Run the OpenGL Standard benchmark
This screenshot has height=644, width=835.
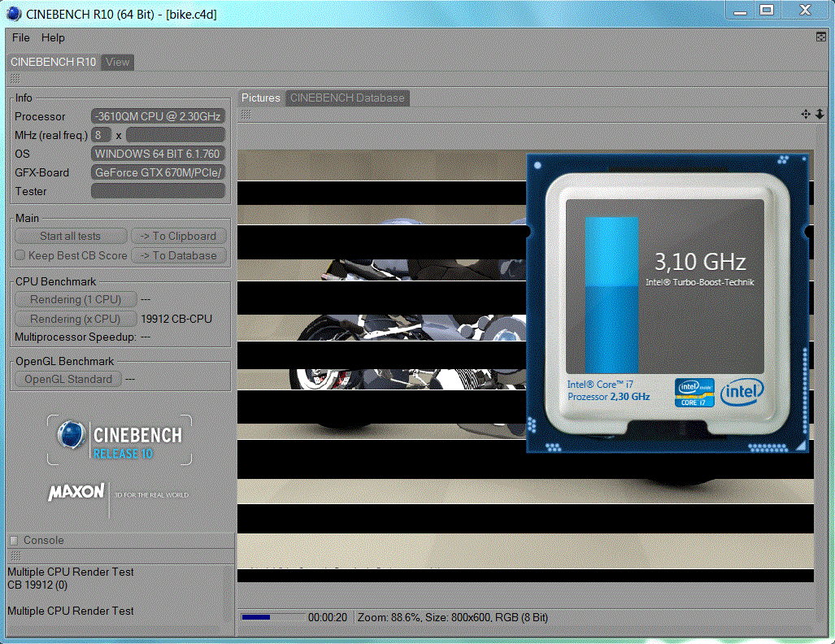click(x=68, y=379)
